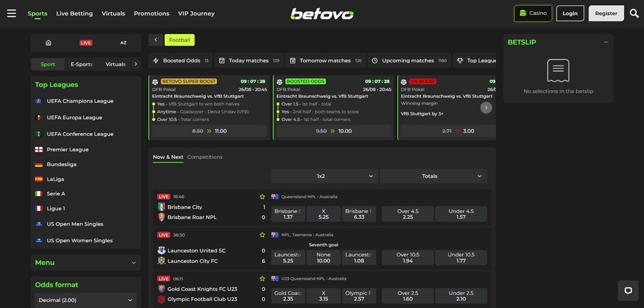Click the Register button
This screenshot has width=644, height=308.
pyautogui.click(x=606, y=13)
